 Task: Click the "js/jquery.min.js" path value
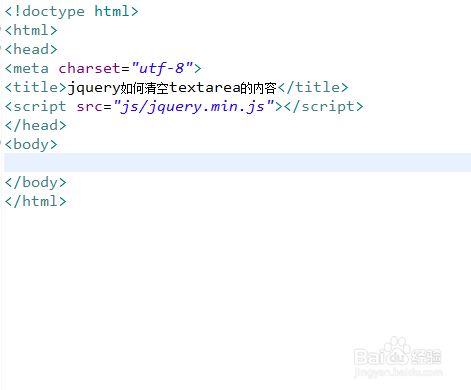coord(194,107)
